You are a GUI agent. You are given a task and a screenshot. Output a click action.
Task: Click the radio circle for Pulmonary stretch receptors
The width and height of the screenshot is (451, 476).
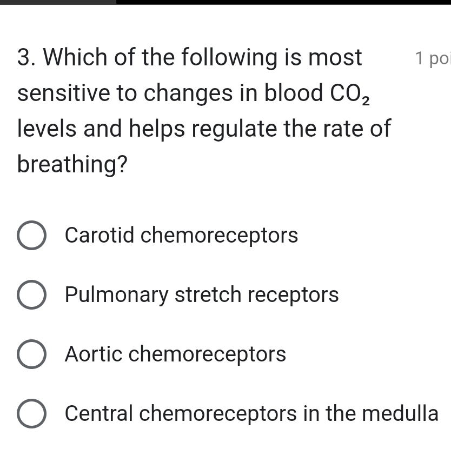point(31,294)
